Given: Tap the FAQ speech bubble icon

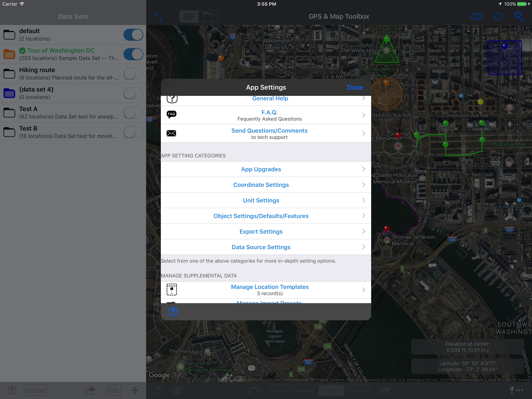Looking at the screenshot, I should [172, 115].
